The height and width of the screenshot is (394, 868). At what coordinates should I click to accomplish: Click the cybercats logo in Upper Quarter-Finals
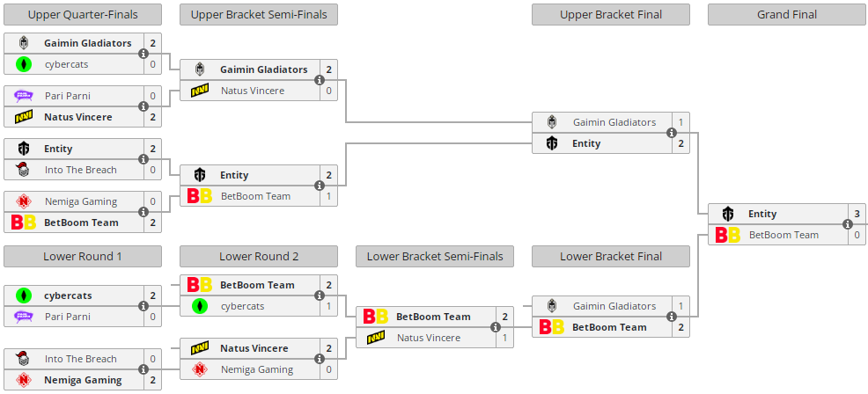pos(24,64)
